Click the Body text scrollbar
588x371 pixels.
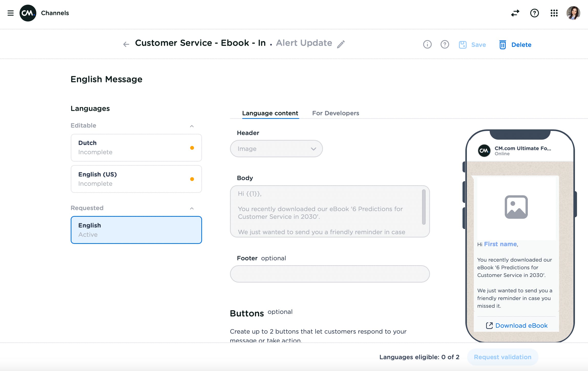(424, 207)
